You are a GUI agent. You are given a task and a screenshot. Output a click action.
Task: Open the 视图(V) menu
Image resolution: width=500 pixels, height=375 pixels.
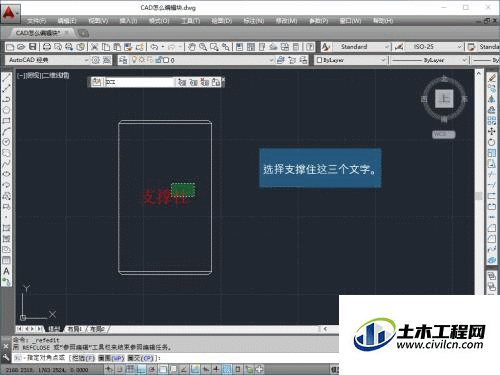[x=98, y=21]
